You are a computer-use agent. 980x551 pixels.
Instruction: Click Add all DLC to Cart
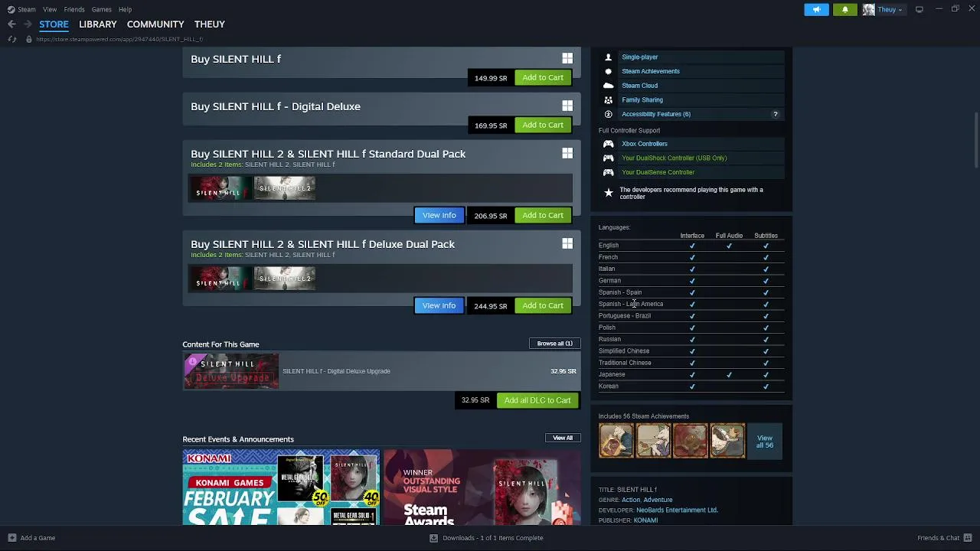coord(537,400)
